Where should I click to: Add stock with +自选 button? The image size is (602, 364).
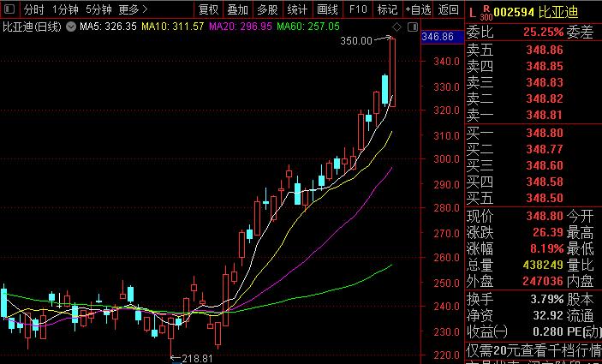coord(418,9)
